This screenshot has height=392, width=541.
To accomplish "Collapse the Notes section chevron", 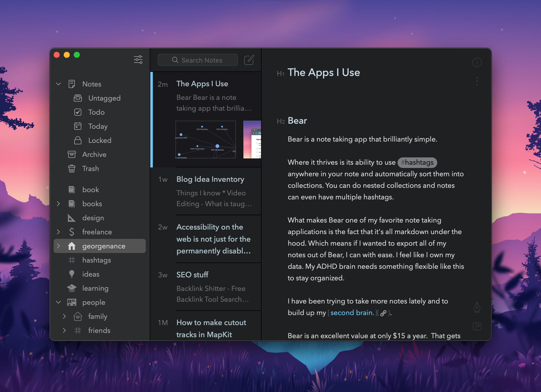I will [58, 84].
